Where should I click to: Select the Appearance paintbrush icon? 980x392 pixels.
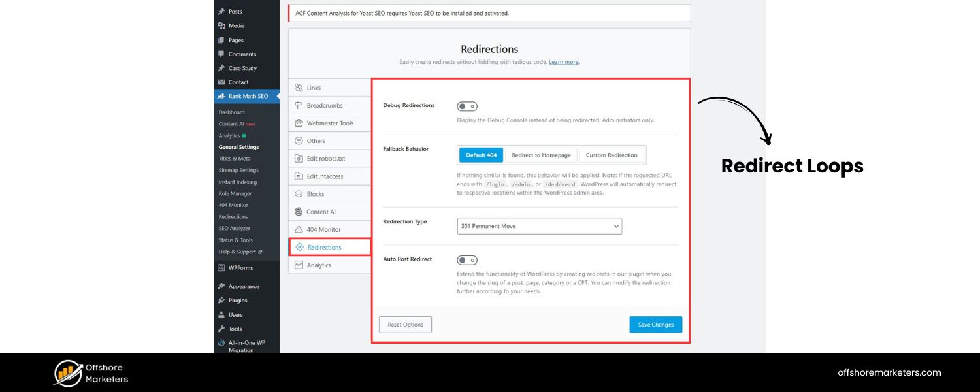click(221, 286)
